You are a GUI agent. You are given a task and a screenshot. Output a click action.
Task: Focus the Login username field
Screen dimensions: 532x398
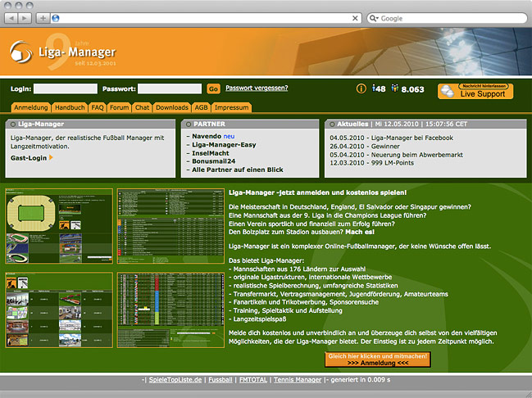(x=66, y=88)
